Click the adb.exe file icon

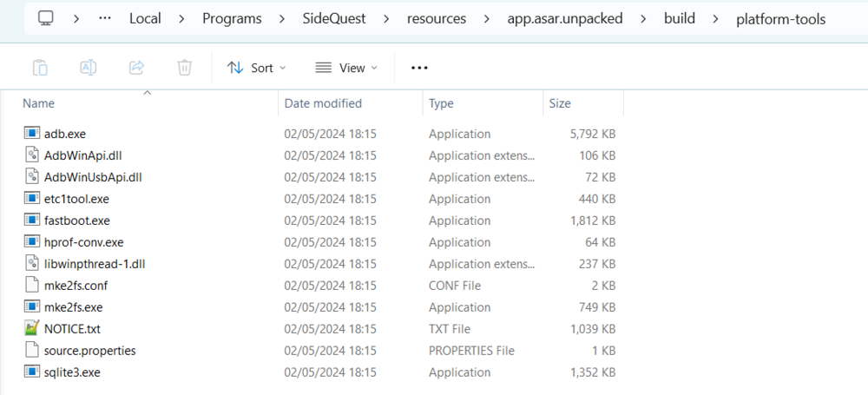32,134
